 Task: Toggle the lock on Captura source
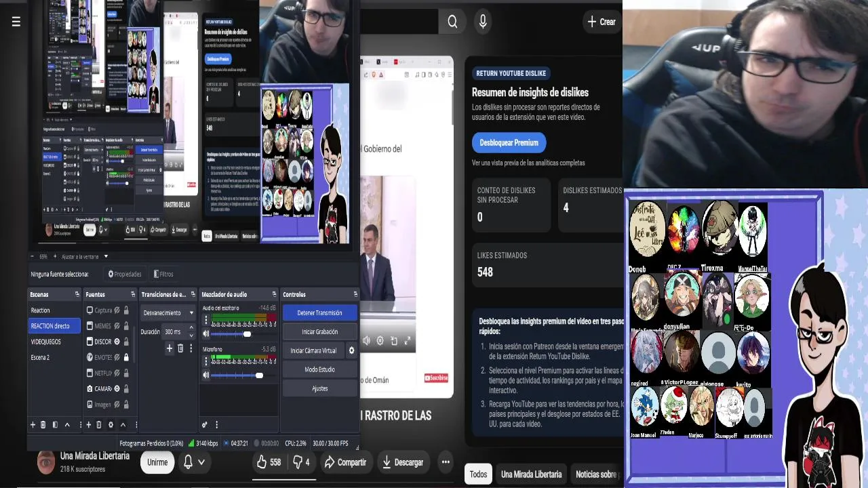pyautogui.click(x=126, y=310)
